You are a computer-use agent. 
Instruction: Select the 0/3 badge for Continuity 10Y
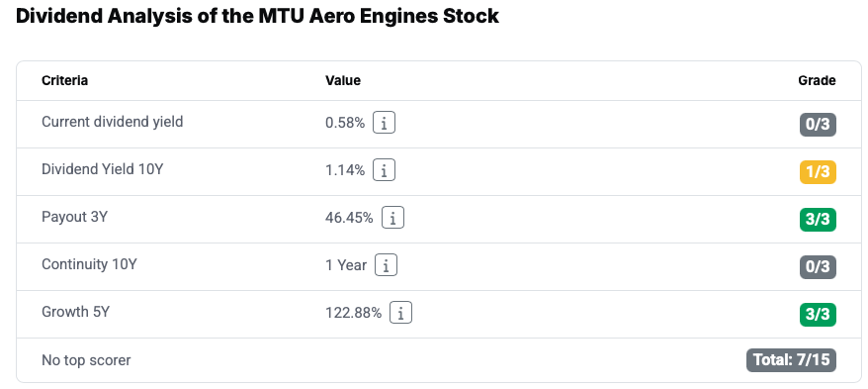(x=818, y=267)
